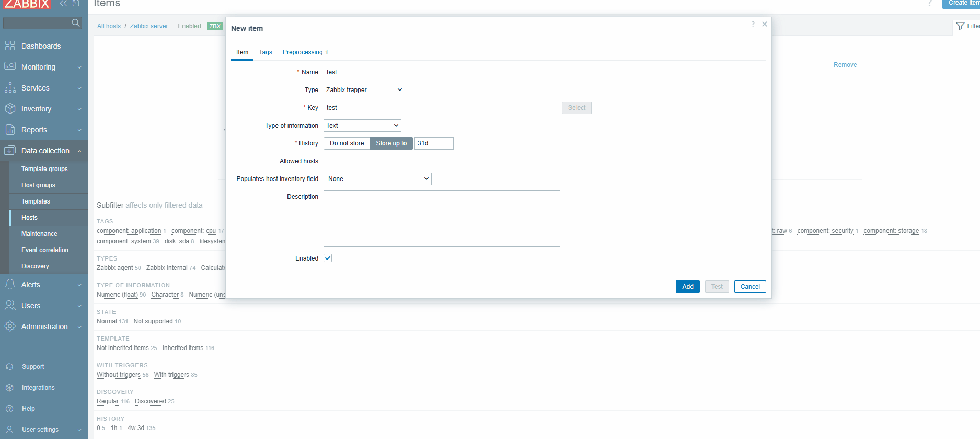This screenshot has height=439, width=980.
Task: Click the Add button
Action: [688, 287]
